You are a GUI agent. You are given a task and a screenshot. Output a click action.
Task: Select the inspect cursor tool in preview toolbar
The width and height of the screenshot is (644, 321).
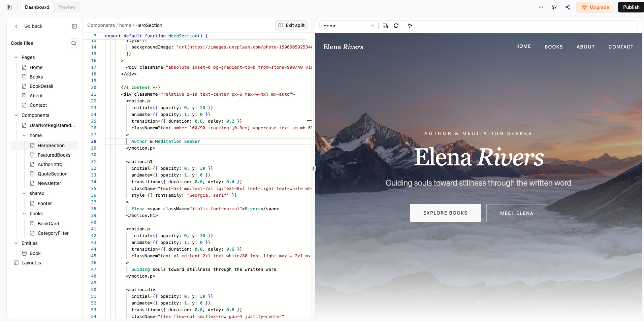(410, 26)
